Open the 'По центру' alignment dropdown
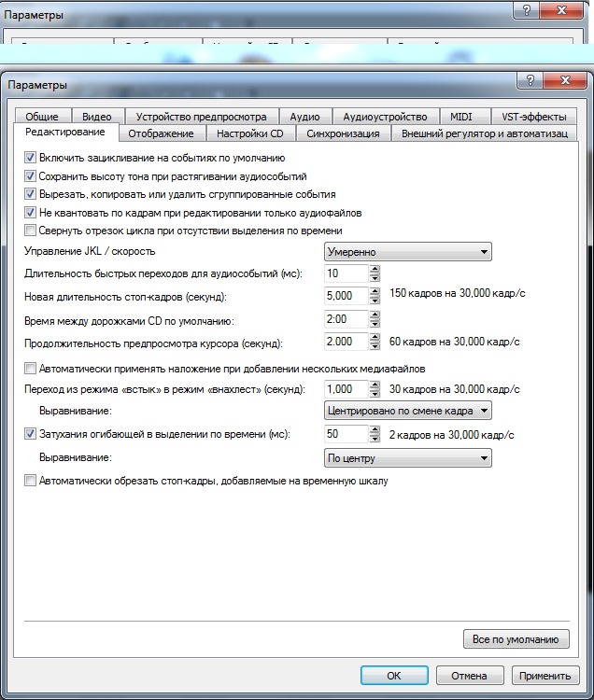The image size is (594, 700). coord(407,458)
